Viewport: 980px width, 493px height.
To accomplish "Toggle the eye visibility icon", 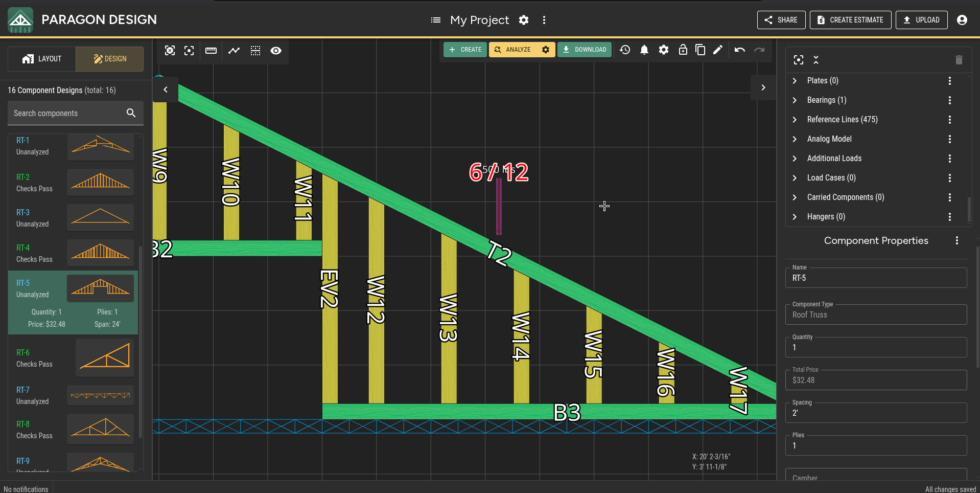I will 276,51.
